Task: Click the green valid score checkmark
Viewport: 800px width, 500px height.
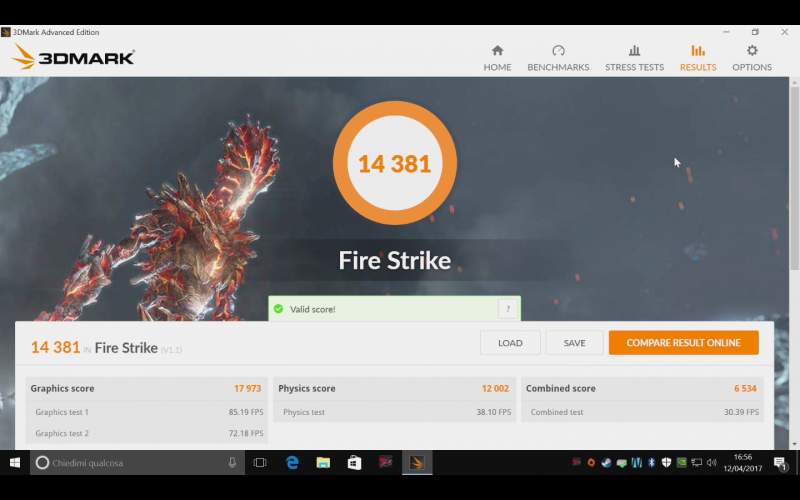Action: 278,309
